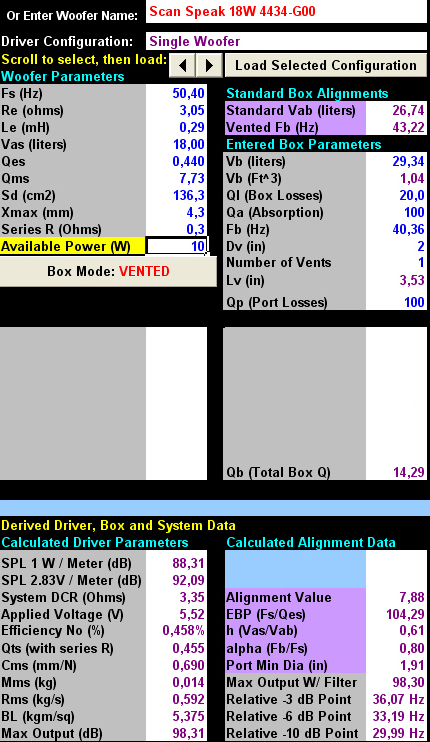Toggle the Box Mode: VENTED button
Image resolution: width=430 pixels, height=742 pixels.
(x=108, y=272)
